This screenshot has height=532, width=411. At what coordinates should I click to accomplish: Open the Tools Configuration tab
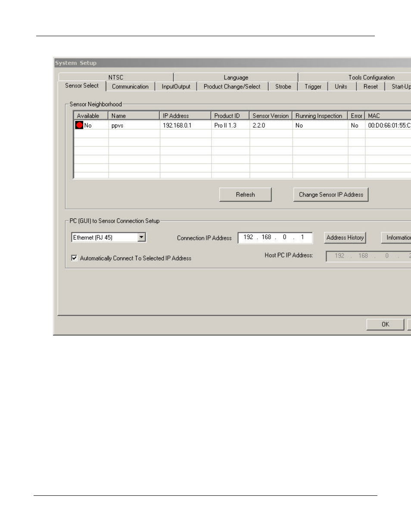click(x=371, y=78)
